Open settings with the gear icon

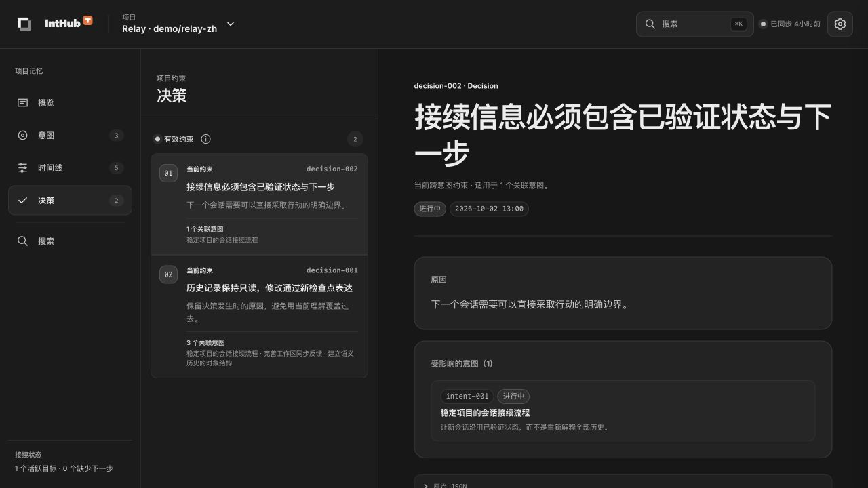(x=840, y=24)
